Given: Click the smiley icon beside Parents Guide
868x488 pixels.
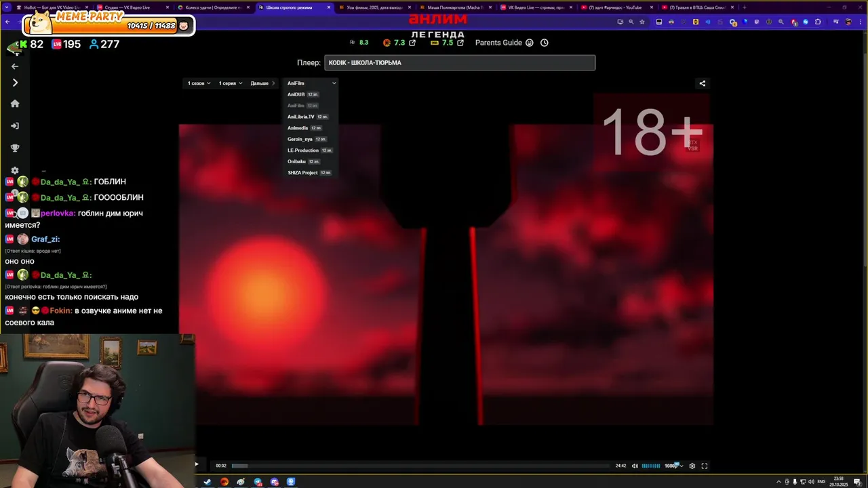Looking at the screenshot, I should click(x=530, y=43).
